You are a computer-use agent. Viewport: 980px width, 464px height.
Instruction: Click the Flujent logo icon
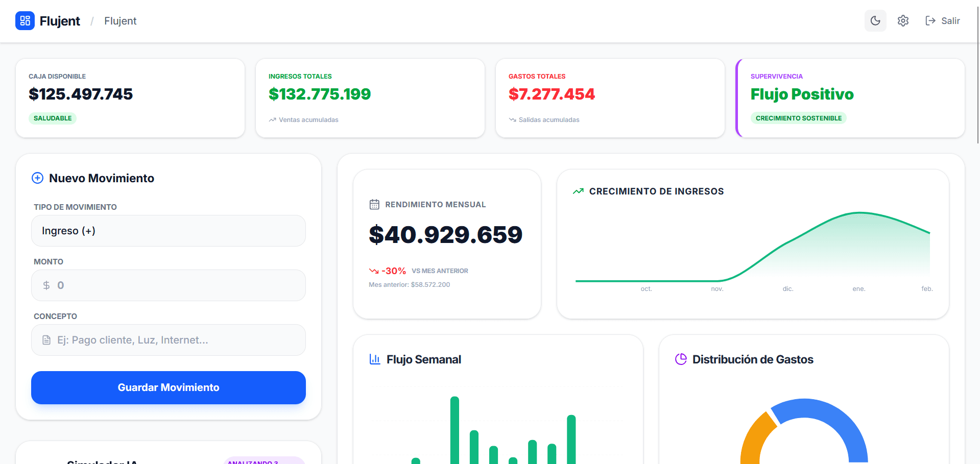pyautogui.click(x=25, y=20)
